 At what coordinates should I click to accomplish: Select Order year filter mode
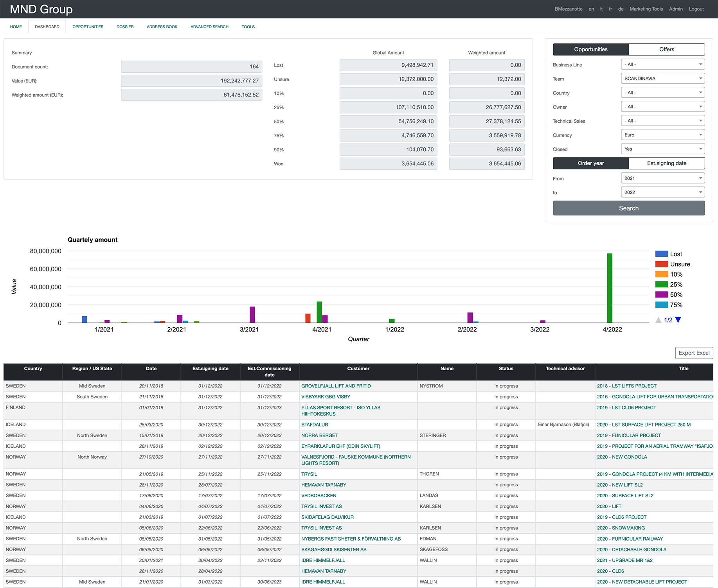(x=591, y=163)
